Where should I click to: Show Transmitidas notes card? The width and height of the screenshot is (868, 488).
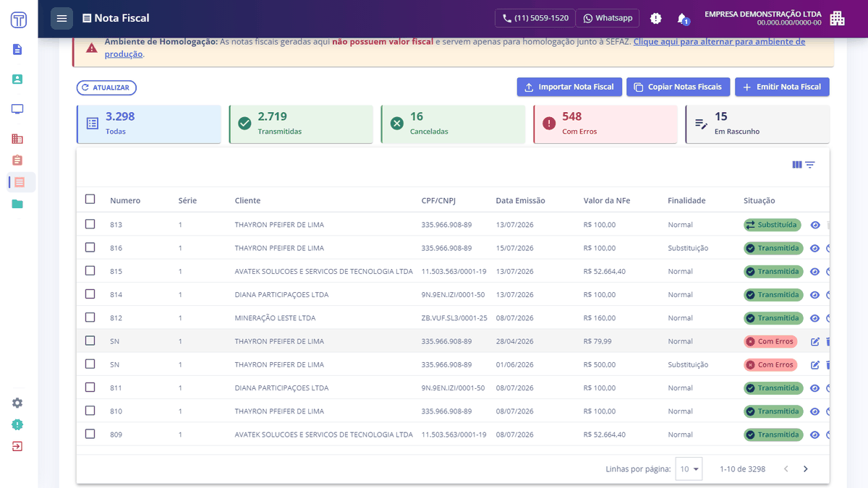(x=301, y=124)
